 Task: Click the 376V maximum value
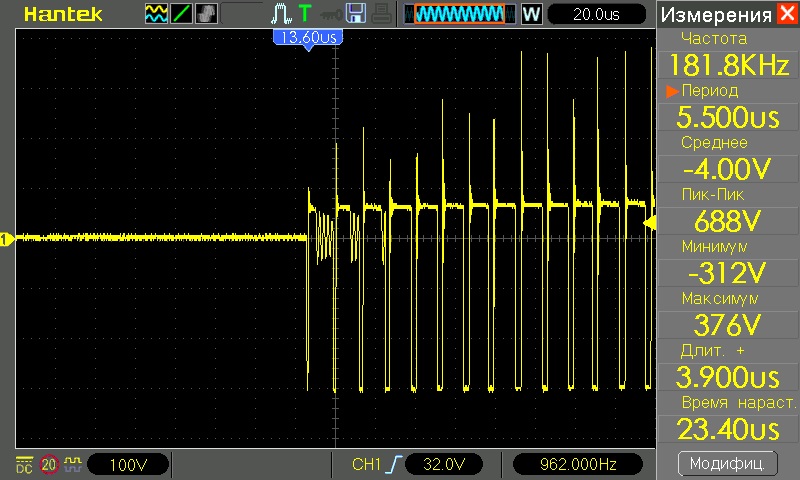(x=728, y=325)
